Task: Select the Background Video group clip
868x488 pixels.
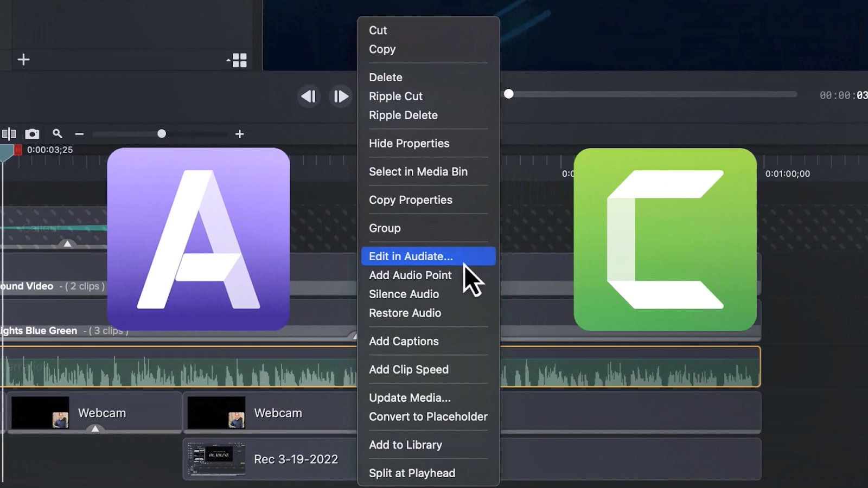Action: point(53,286)
